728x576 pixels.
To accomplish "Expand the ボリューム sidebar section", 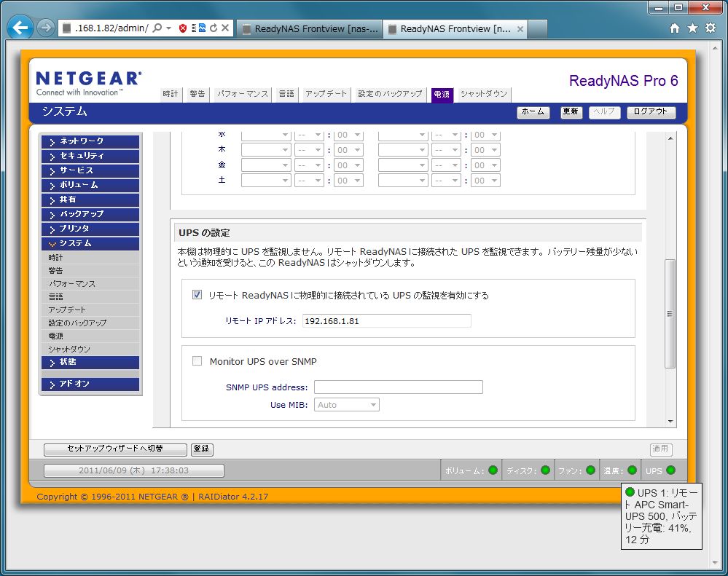I will tap(90, 185).
